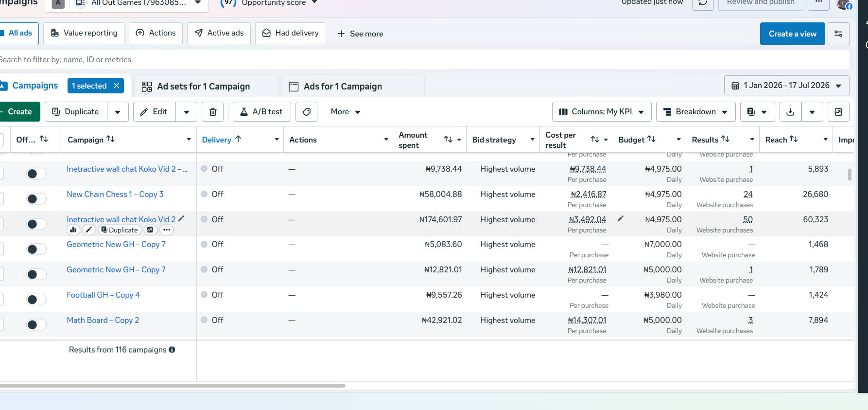
Task: Click the New Chain Chess 1 – Copy 3 link
Action: tap(115, 194)
